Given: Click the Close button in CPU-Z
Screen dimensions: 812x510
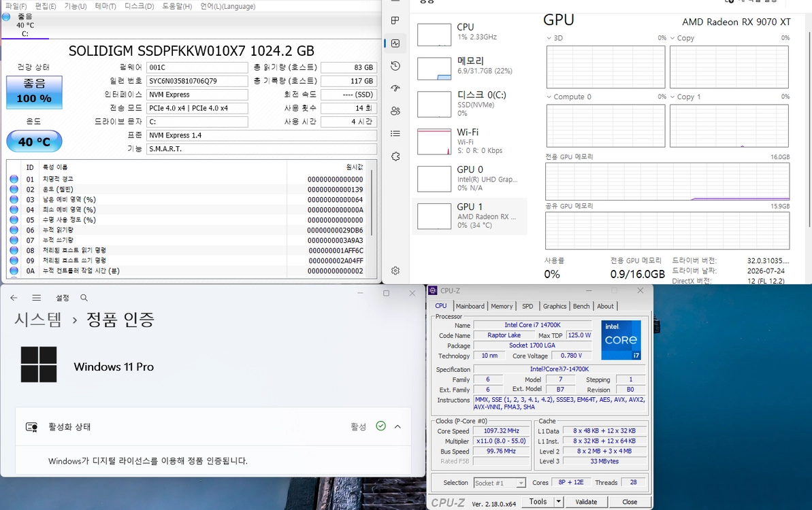Looking at the screenshot, I should click(630, 502).
